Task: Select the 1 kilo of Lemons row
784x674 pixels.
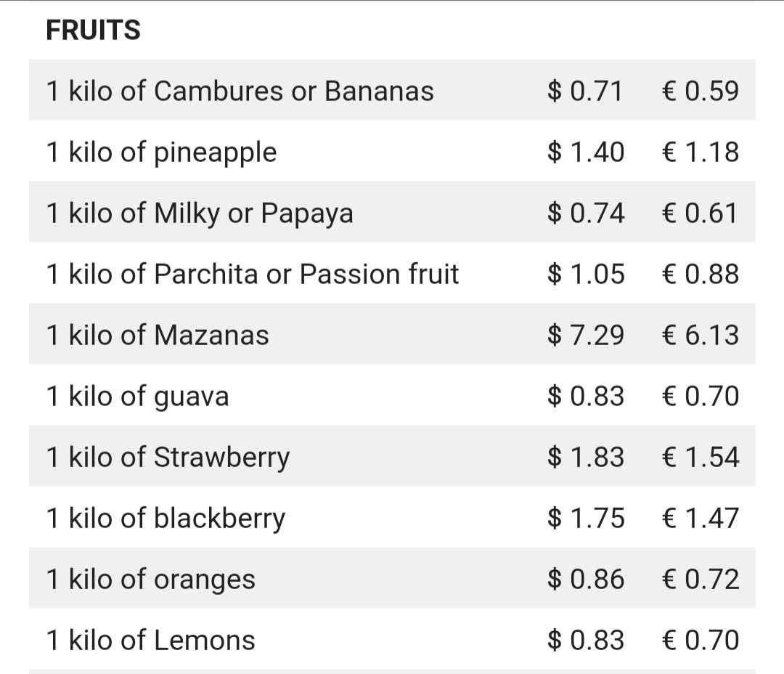Action: 392,639
